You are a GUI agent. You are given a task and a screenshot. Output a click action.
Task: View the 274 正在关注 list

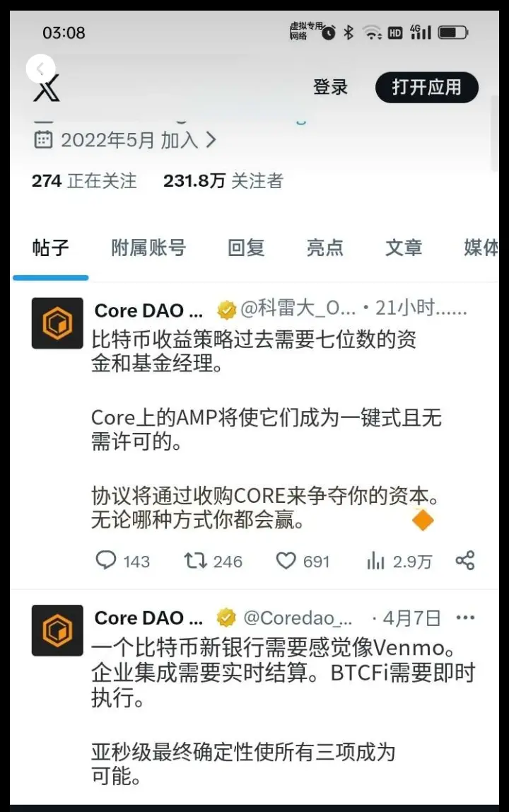84,181
